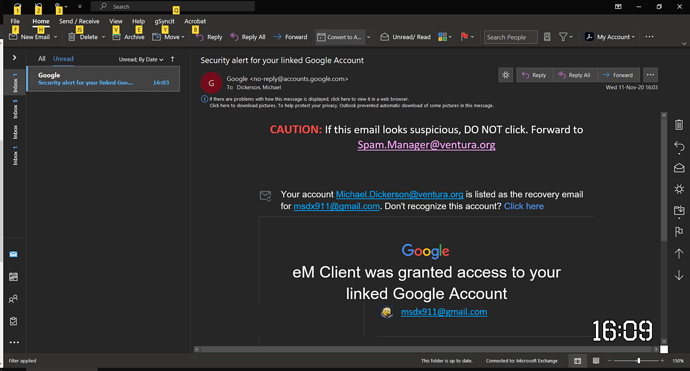This screenshot has height=371, width=690.
Task: Click the New Email envelope icon
Action: click(13, 37)
